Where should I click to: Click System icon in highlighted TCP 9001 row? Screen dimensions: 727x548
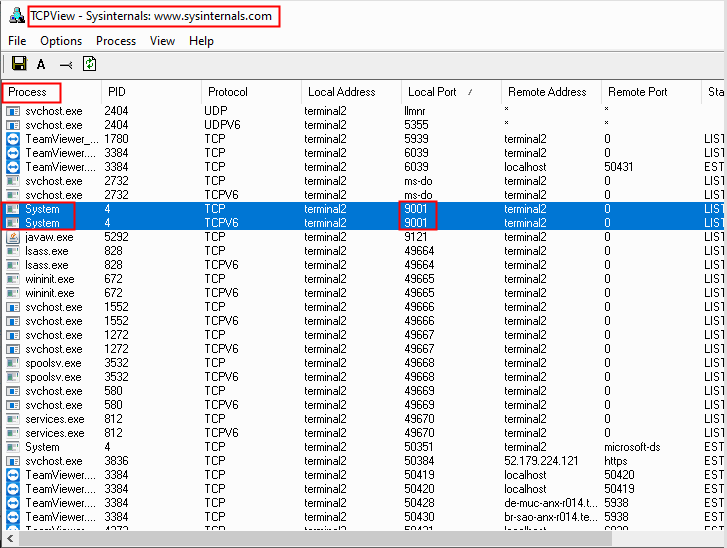(13, 209)
